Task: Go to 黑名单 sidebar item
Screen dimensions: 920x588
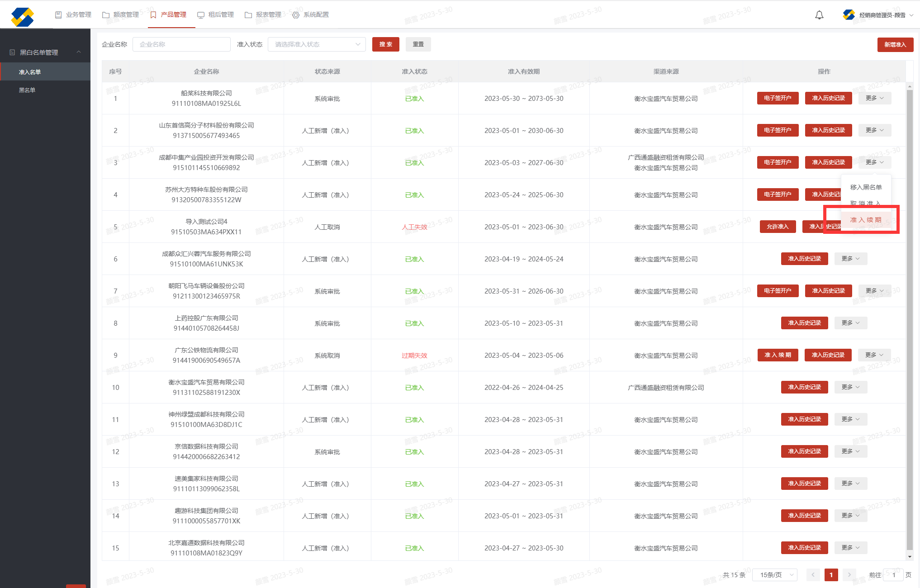Action: (x=27, y=90)
